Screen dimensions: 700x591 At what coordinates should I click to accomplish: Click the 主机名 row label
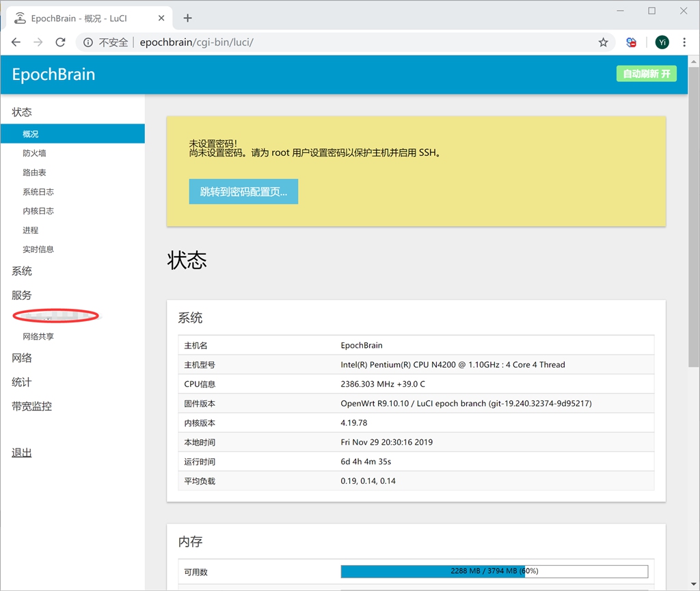pyautogui.click(x=196, y=345)
